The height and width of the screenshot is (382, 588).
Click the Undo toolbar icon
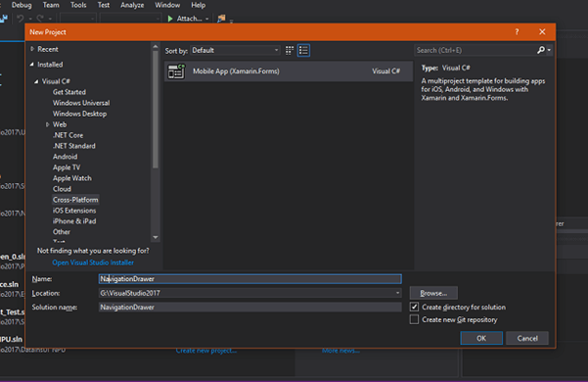(x=21, y=19)
